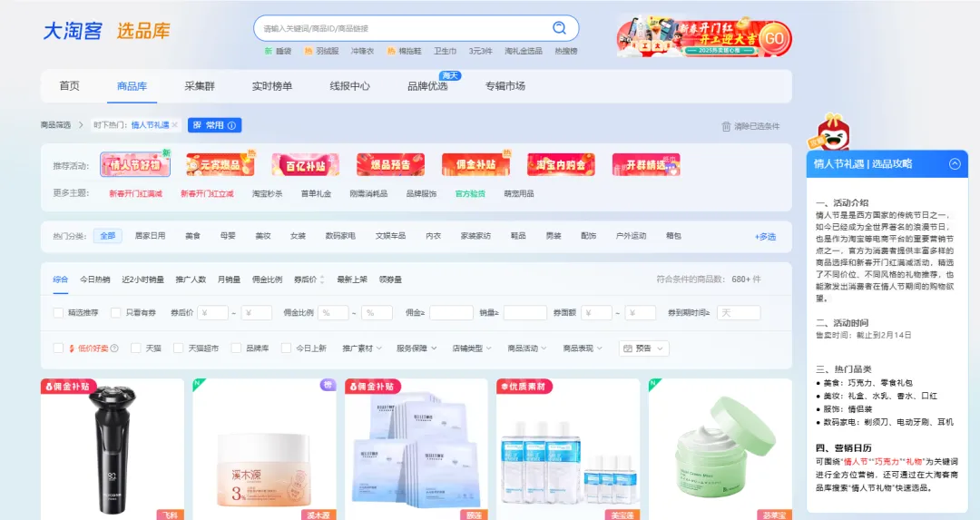Click the search magnifier icon
The width and height of the screenshot is (980, 520).
click(x=559, y=27)
